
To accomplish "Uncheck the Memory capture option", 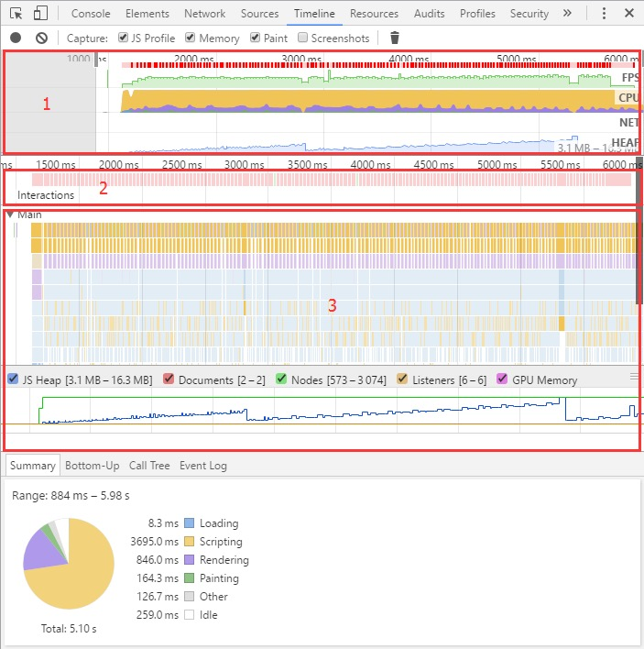I will pos(190,38).
